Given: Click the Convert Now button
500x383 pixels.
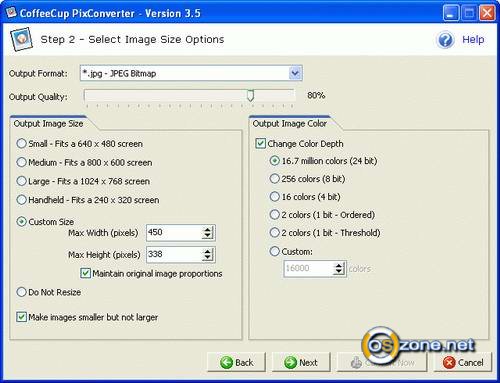Looking at the screenshot, I should (x=382, y=362).
